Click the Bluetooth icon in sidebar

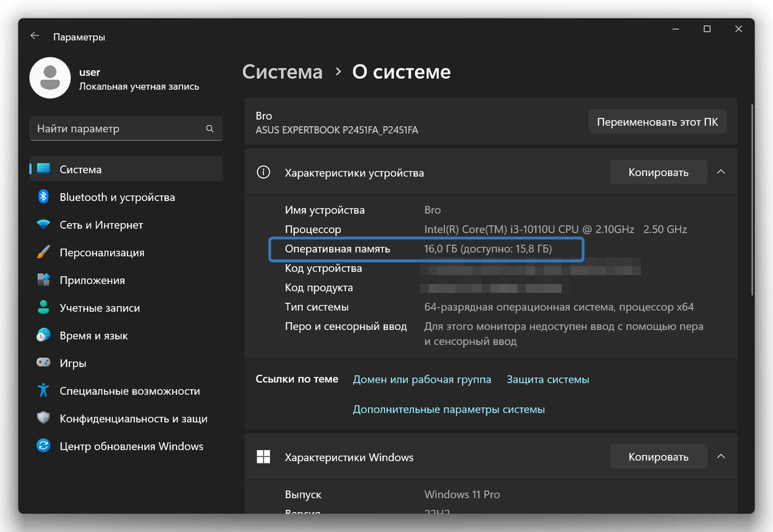[44, 197]
